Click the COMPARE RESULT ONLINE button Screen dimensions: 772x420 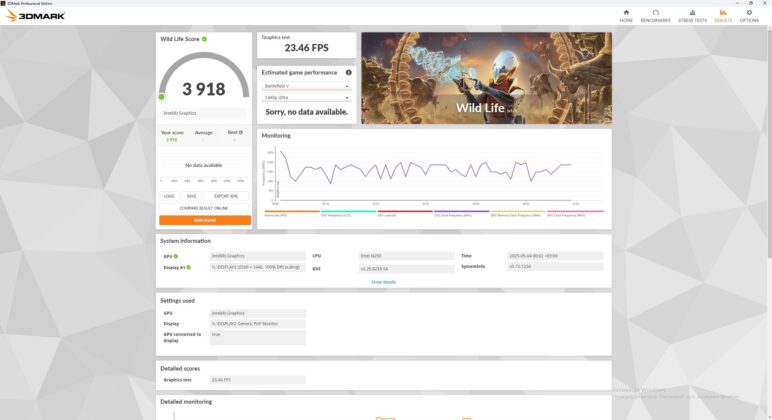pyautogui.click(x=203, y=208)
